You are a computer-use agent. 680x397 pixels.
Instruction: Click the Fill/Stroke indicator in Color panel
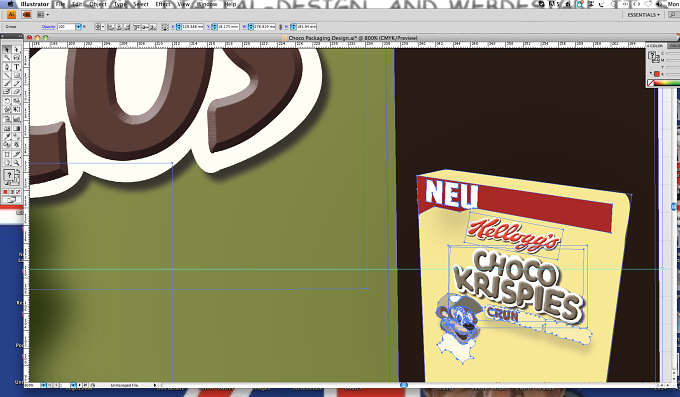click(653, 57)
